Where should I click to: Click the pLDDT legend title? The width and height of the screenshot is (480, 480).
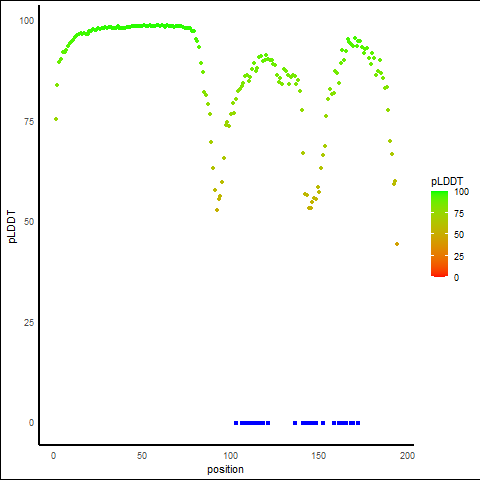447,181
